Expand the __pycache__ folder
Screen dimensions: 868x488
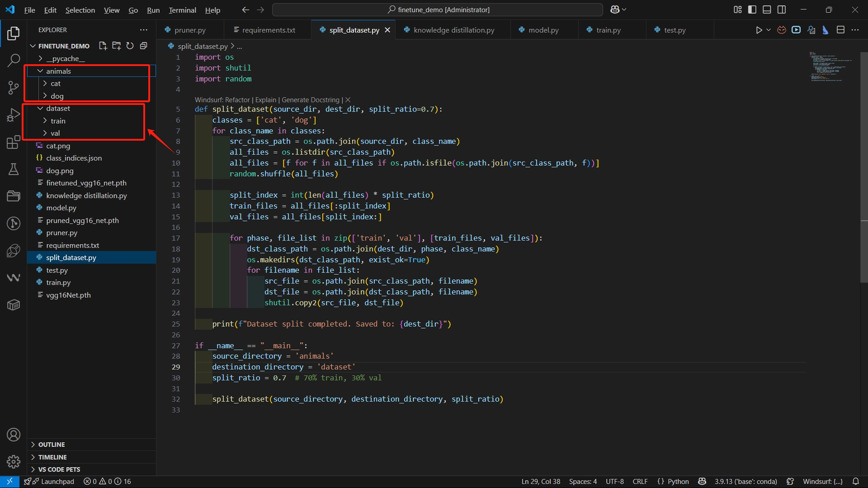tap(92, 58)
